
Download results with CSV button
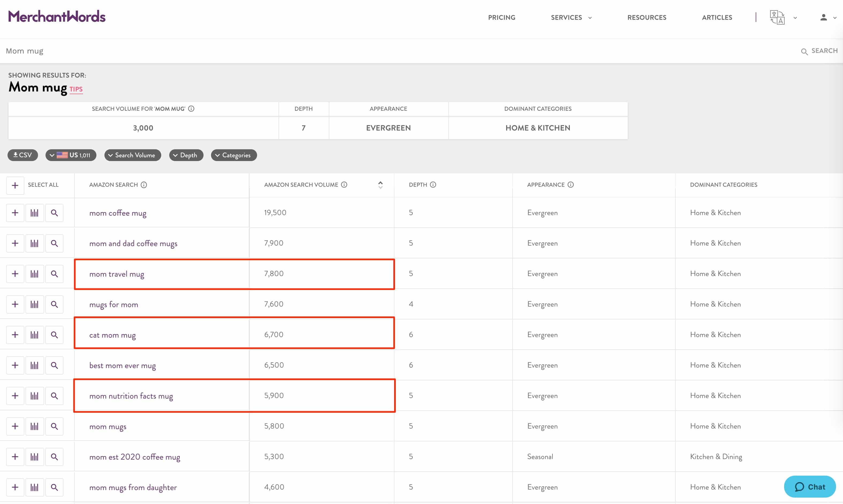pyautogui.click(x=22, y=155)
